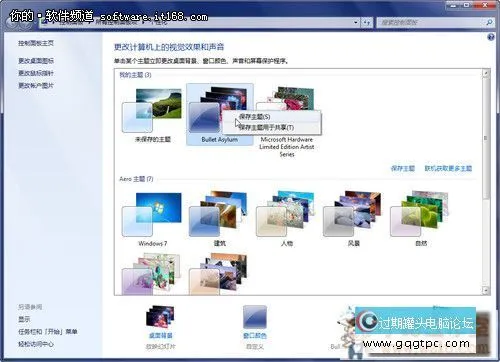Open 更改帐户图片 in the sidebar
Screen dimensions: 500x362
(x=36, y=86)
